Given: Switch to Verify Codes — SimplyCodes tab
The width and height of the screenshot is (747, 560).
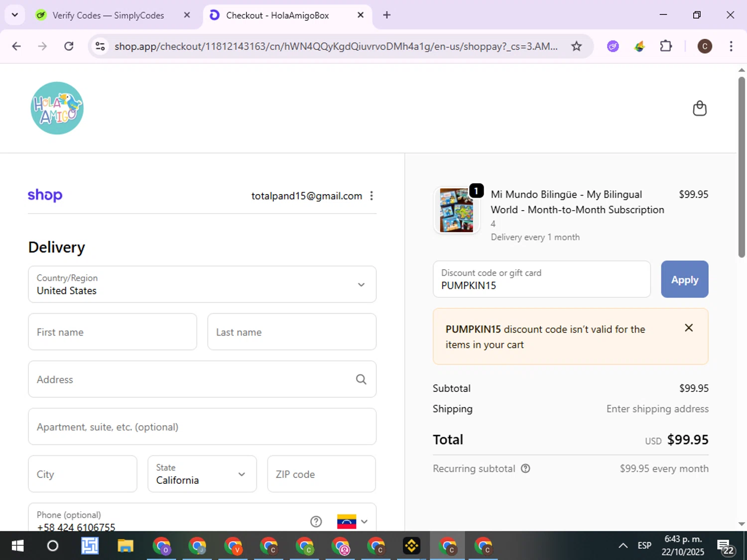Looking at the screenshot, I should pyautogui.click(x=108, y=15).
